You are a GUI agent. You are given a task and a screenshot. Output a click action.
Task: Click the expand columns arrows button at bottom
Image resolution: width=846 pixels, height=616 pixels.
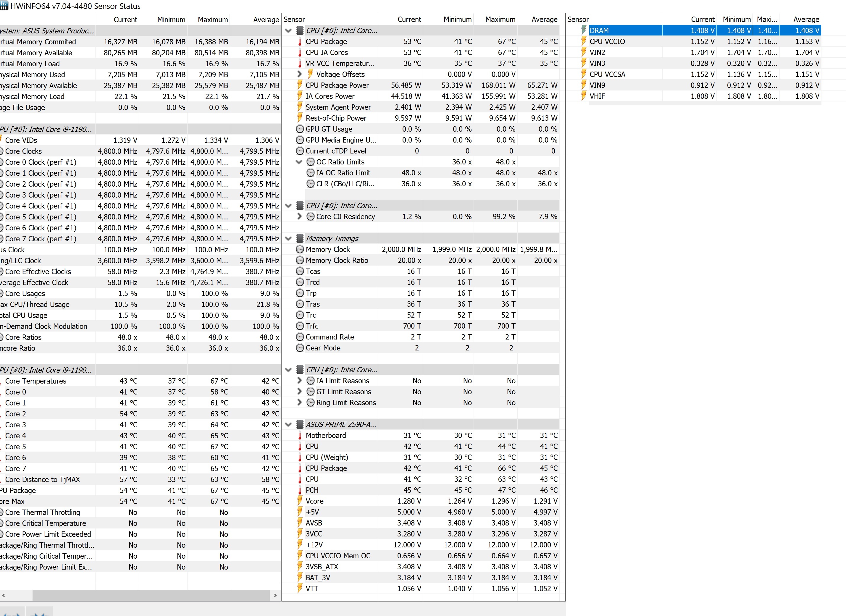click(12, 612)
